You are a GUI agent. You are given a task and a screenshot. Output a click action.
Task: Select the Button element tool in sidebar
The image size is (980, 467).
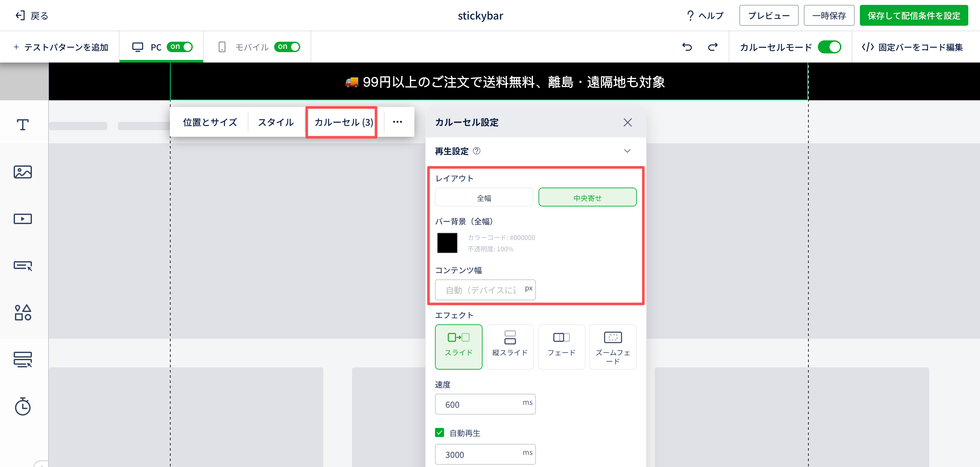tap(23, 266)
